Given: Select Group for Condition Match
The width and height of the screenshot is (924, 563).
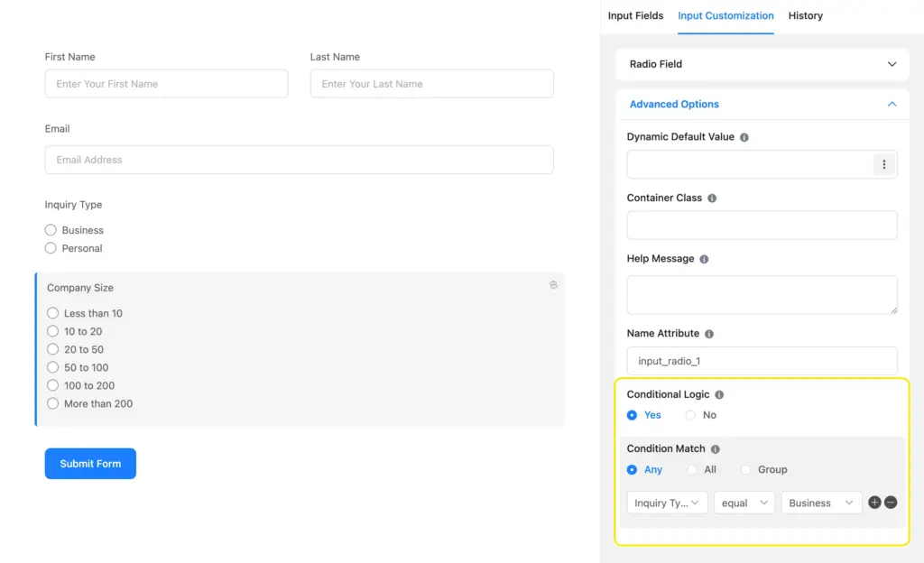Looking at the screenshot, I should click(746, 470).
